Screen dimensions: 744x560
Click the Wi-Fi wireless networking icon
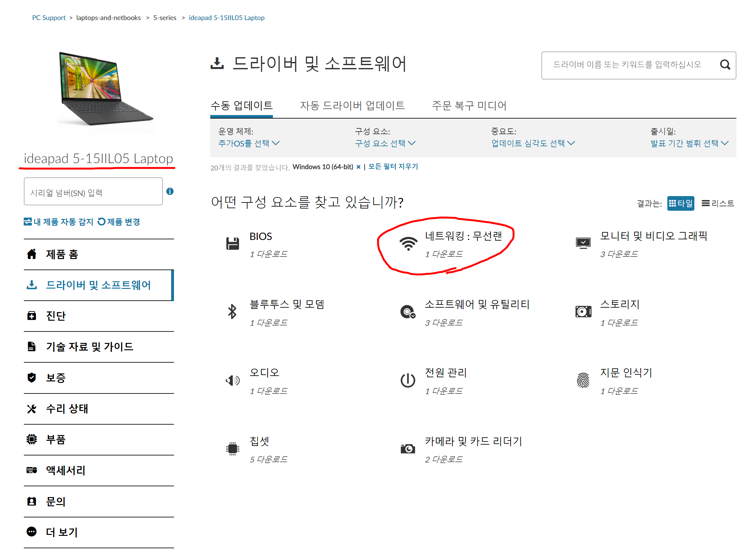408,243
